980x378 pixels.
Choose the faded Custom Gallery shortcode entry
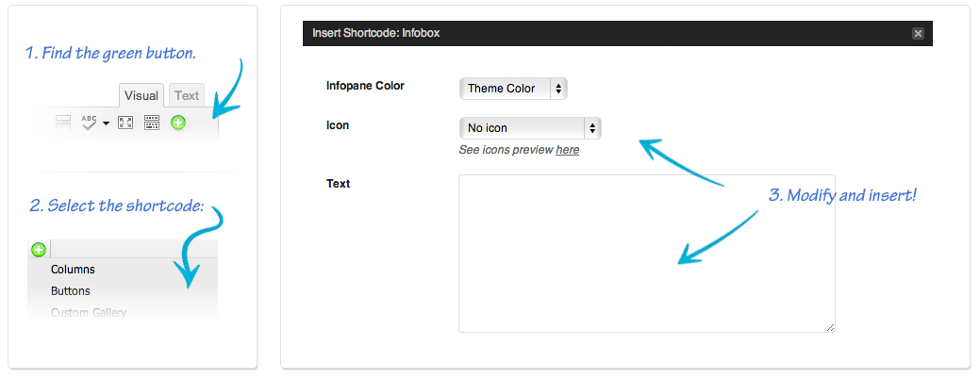tap(89, 312)
